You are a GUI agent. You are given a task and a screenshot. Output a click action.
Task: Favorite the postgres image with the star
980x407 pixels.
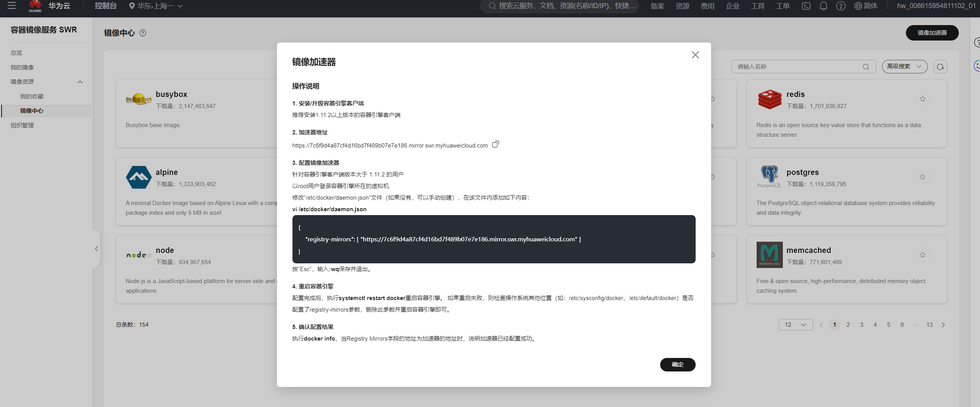click(x=923, y=177)
